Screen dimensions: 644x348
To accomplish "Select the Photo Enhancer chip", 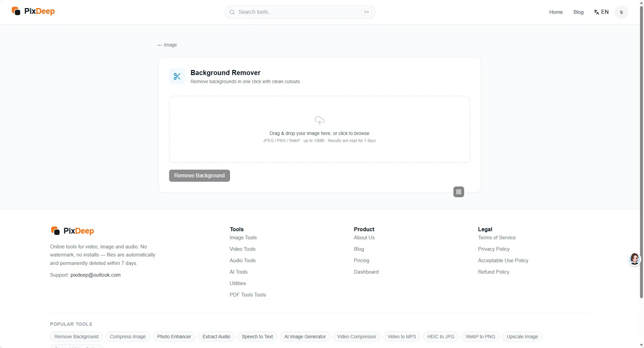I will (174, 337).
